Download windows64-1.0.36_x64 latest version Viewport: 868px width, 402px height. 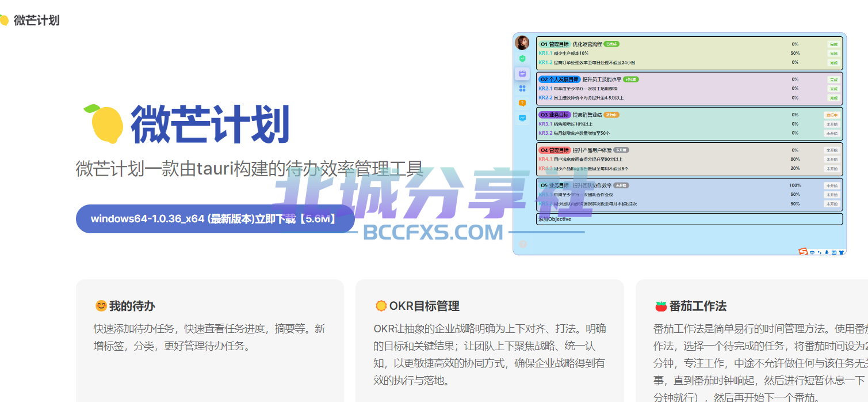pos(215,219)
